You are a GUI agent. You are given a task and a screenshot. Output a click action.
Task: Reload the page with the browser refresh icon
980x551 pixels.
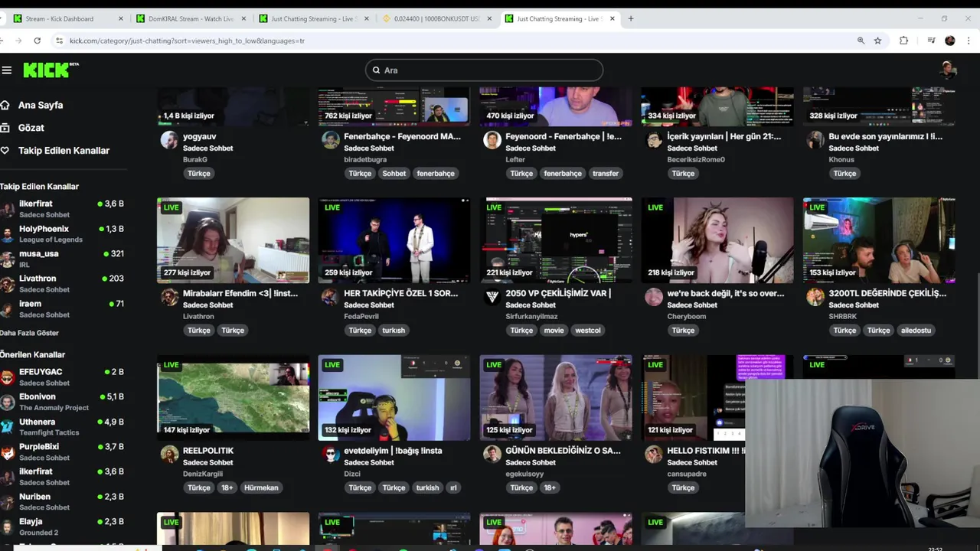tap(37, 41)
